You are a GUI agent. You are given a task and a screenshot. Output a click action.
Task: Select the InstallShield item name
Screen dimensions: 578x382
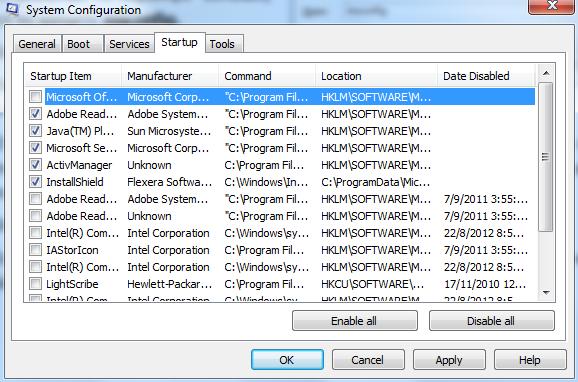click(75, 182)
